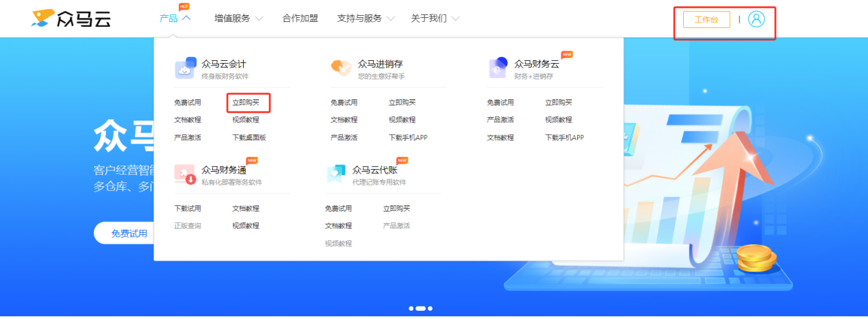Open 视频教程 under 众马财务通
Viewport: 868px width, 319px height.
246,226
